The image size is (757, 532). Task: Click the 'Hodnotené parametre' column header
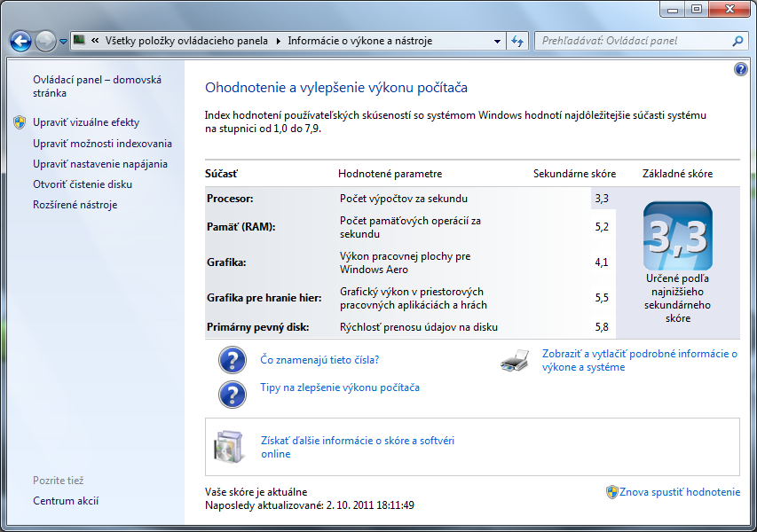[390, 174]
